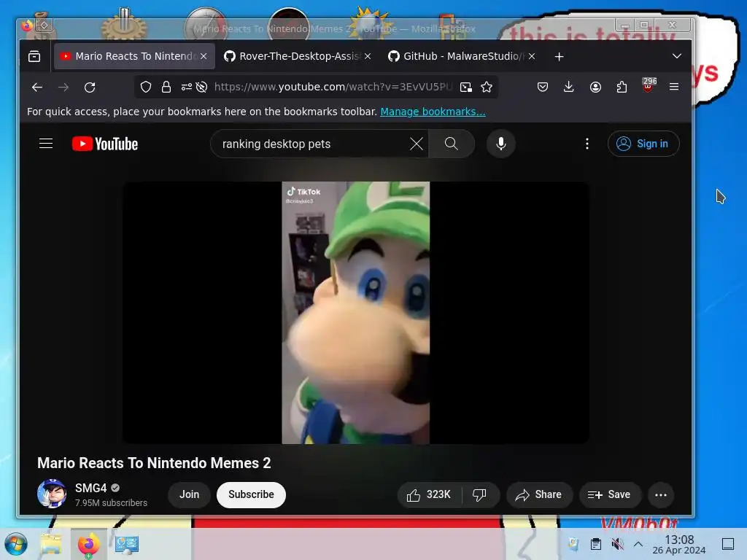Screen dimensions: 747x560
Task: Clear the YouTube search text
Action: pos(417,144)
